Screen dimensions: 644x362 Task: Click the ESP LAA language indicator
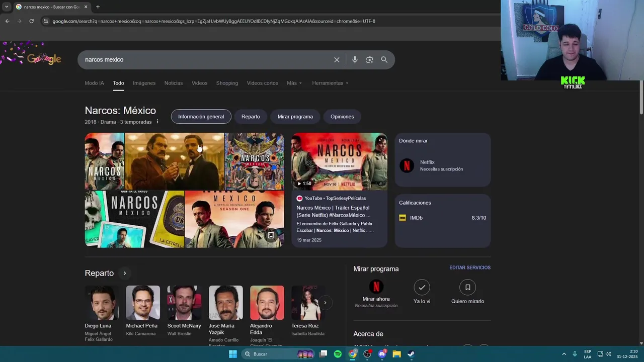coord(588,354)
